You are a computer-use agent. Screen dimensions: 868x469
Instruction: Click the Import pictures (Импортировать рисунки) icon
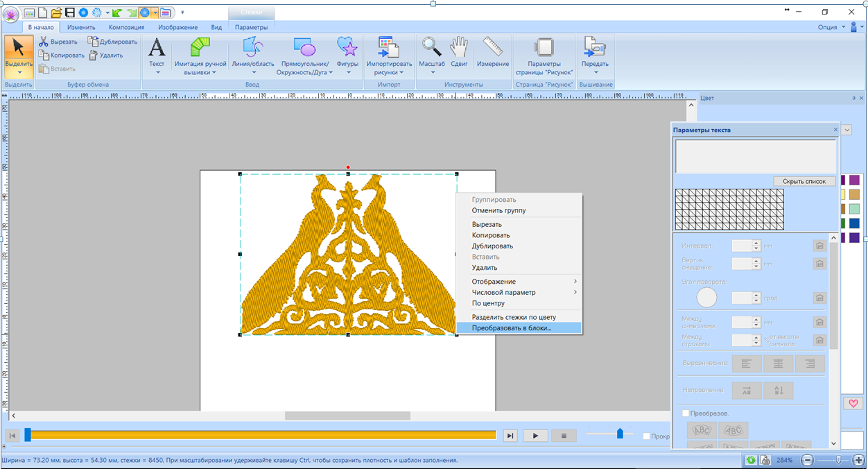click(x=389, y=47)
